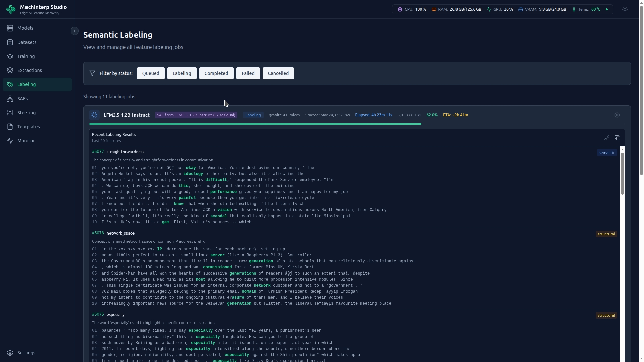This screenshot has width=644, height=362.
Task: Click the structural tag on especially feature
Action: tap(606, 315)
